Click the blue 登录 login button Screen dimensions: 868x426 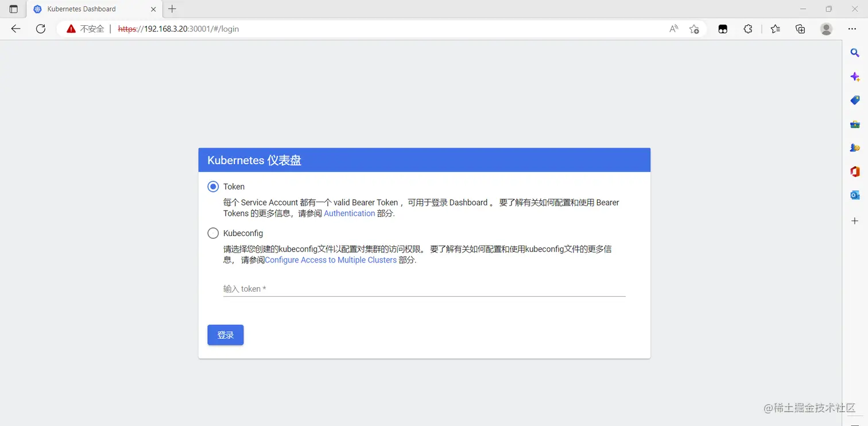pyautogui.click(x=226, y=335)
